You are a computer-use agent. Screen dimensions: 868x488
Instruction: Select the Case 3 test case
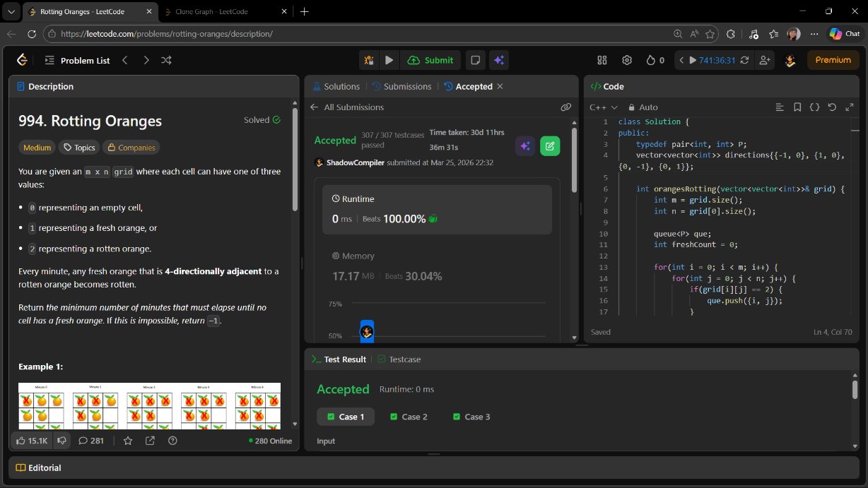tap(471, 417)
